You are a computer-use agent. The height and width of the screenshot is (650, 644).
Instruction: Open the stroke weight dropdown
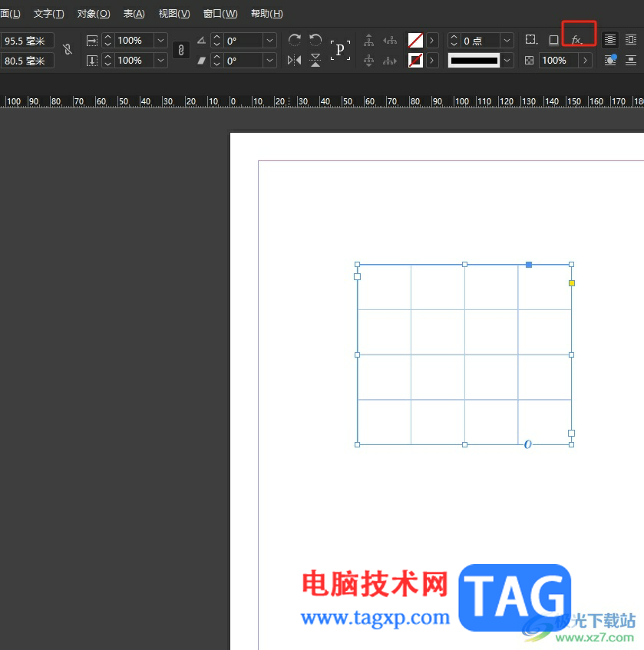507,40
